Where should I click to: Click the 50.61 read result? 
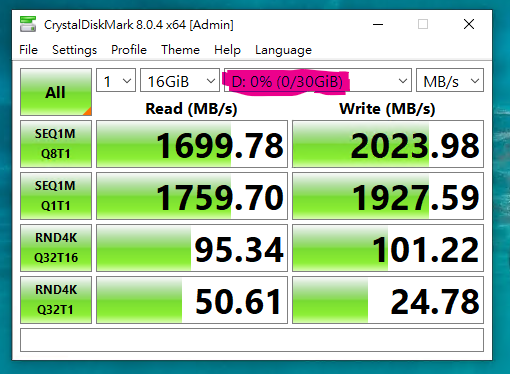[192, 300]
